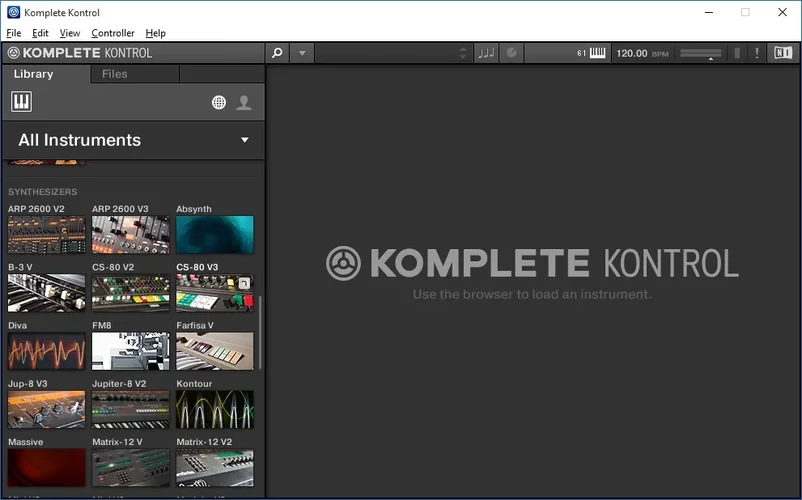Select the Kontour instrument thumbnail

215,409
